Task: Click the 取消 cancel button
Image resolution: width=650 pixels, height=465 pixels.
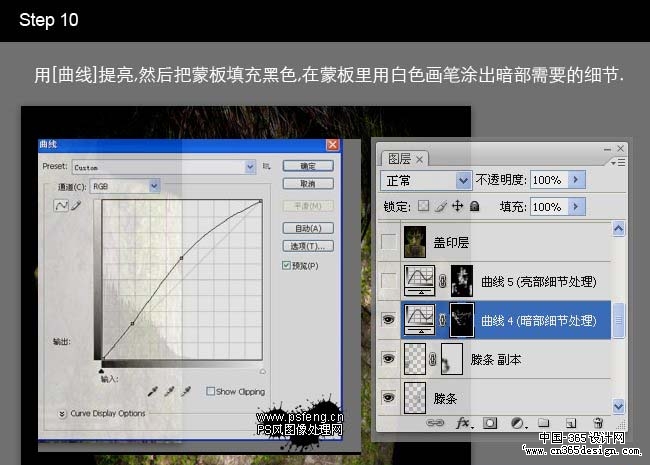Action: point(308,184)
